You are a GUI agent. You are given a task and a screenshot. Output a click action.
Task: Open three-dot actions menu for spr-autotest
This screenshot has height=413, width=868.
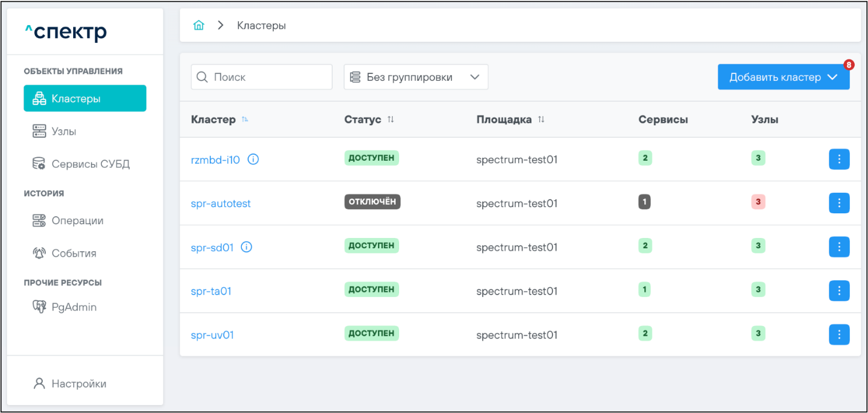[839, 203]
